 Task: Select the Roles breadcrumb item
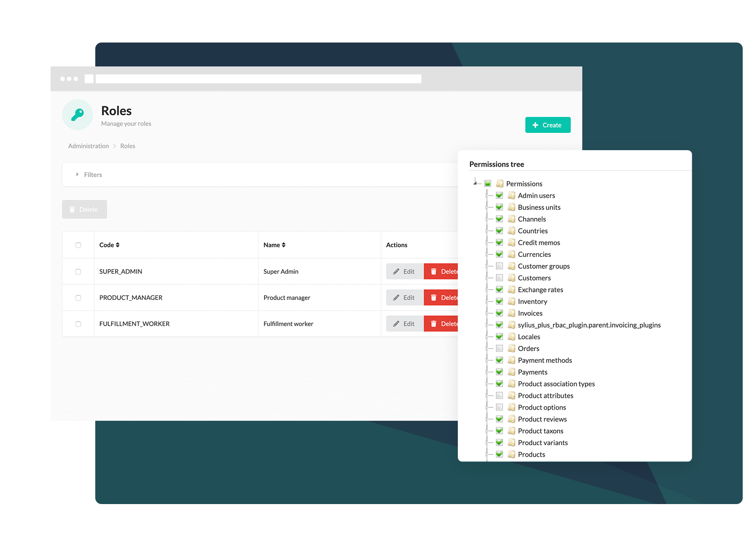tap(128, 146)
